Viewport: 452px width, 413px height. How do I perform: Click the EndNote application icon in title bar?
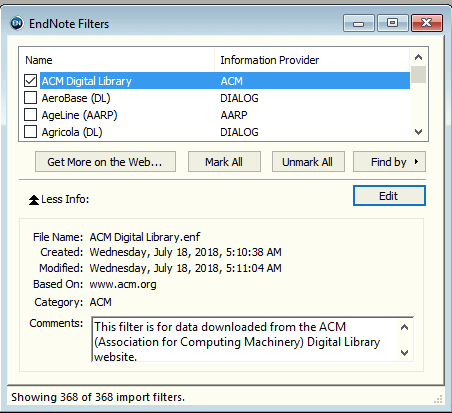point(17,23)
